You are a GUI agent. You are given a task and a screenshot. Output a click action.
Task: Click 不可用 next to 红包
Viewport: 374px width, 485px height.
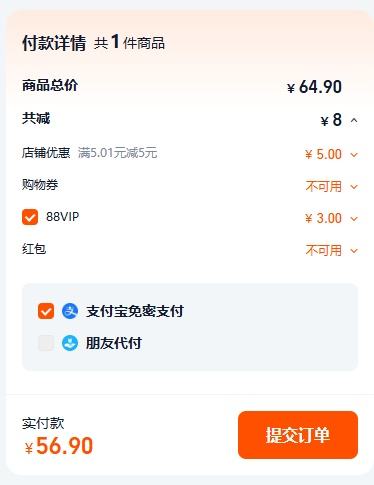pos(324,250)
